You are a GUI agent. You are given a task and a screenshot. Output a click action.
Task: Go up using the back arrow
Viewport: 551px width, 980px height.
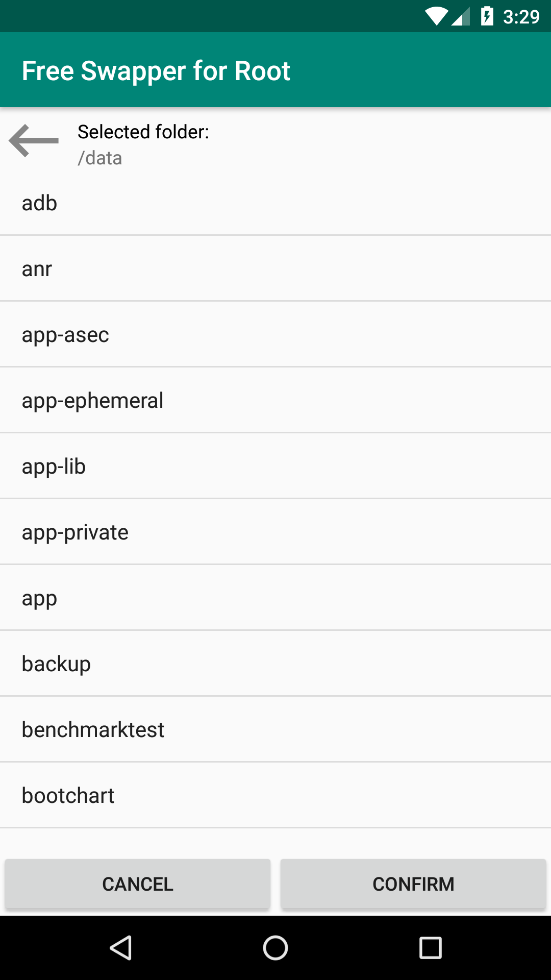click(34, 141)
